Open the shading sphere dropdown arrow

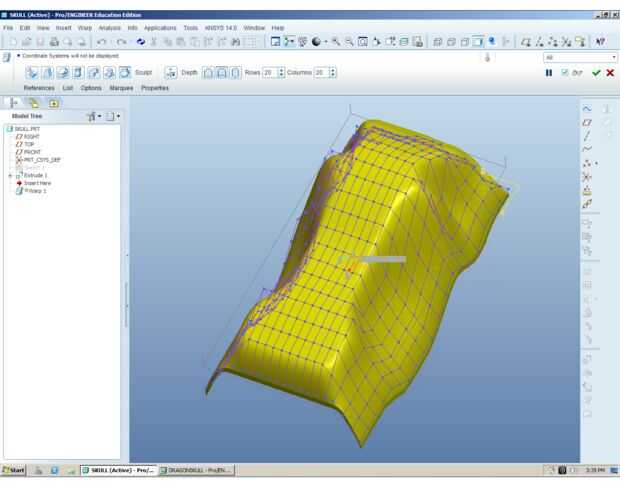click(326, 42)
